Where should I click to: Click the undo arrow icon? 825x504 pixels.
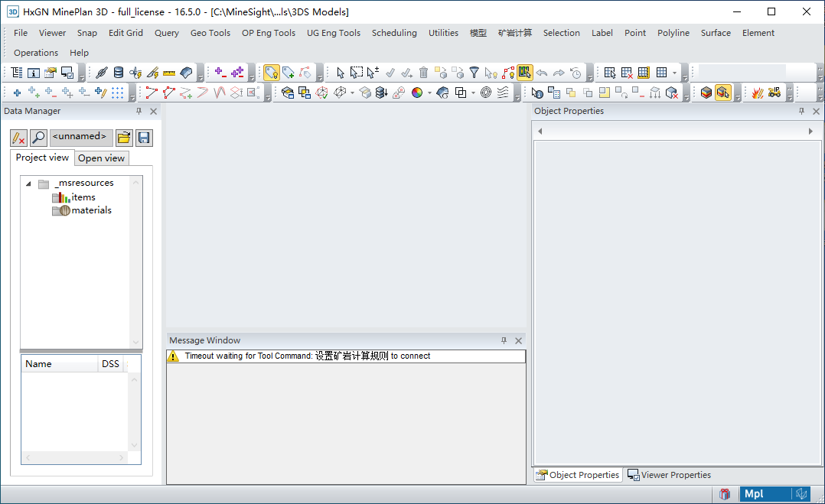click(542, 73)
